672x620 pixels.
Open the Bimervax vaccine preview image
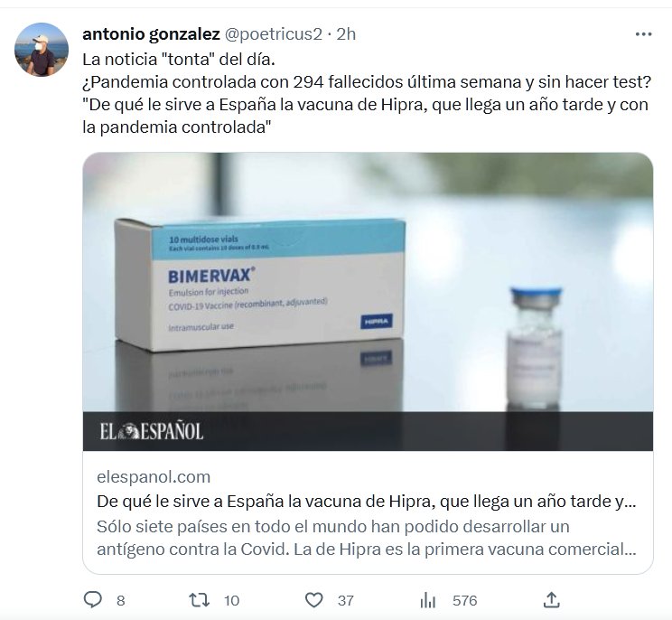tap(368, 282)
